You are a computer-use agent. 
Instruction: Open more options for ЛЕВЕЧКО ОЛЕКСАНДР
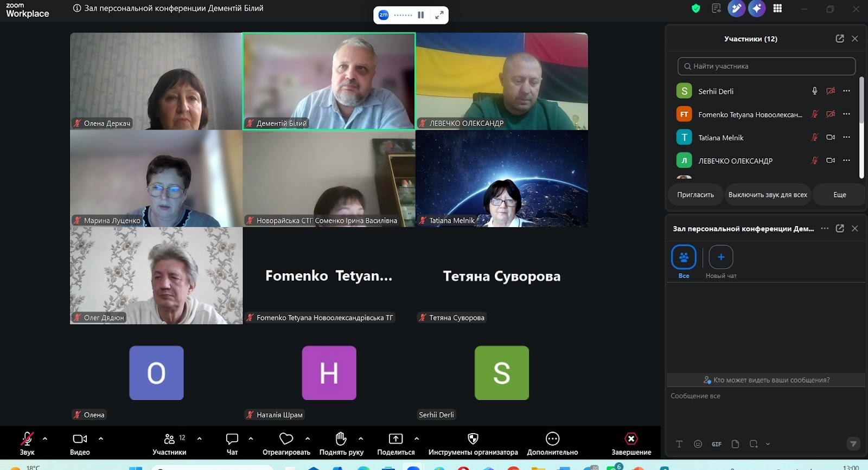[846, 160]
